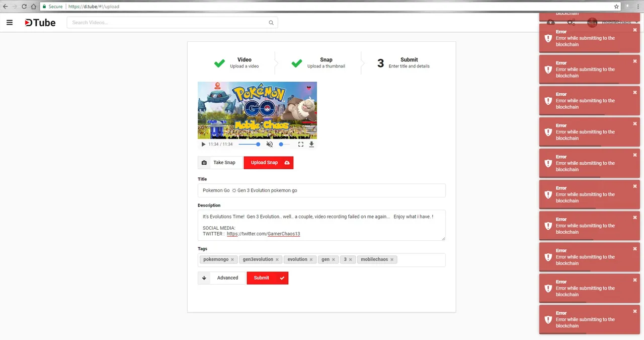Expand the Advanced options
The height and width of the screenshot is (340, 644).
tap(222, 278)
